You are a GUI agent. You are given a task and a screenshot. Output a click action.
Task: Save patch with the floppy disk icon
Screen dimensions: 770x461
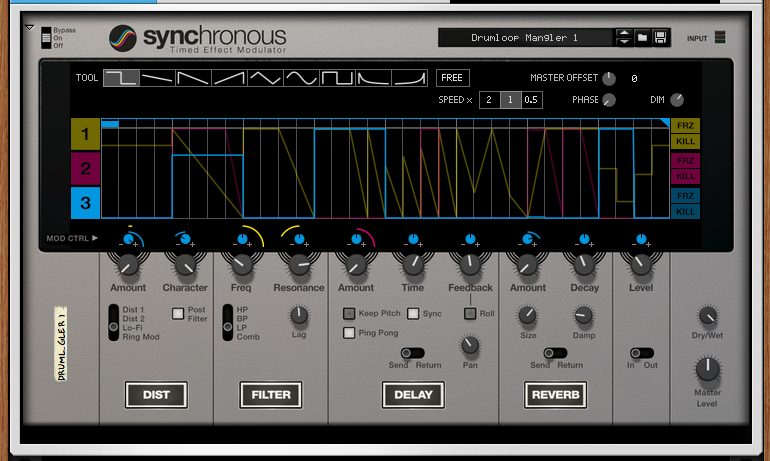point(660,37)
